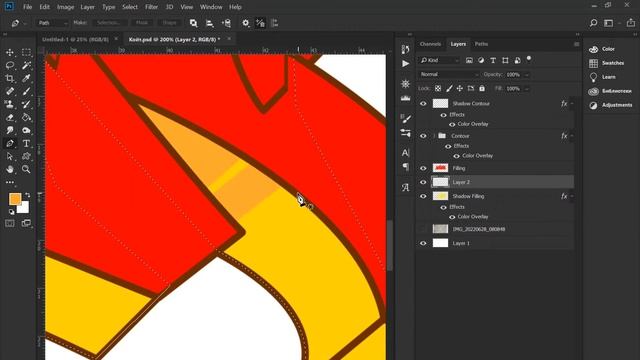Open the Search icon top right

(593, 23)
